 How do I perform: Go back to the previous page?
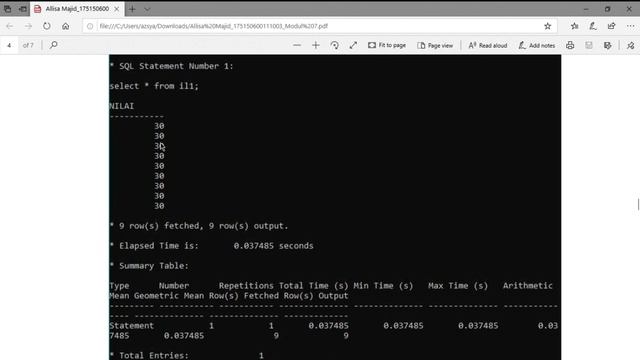click(x=10, y=26)
